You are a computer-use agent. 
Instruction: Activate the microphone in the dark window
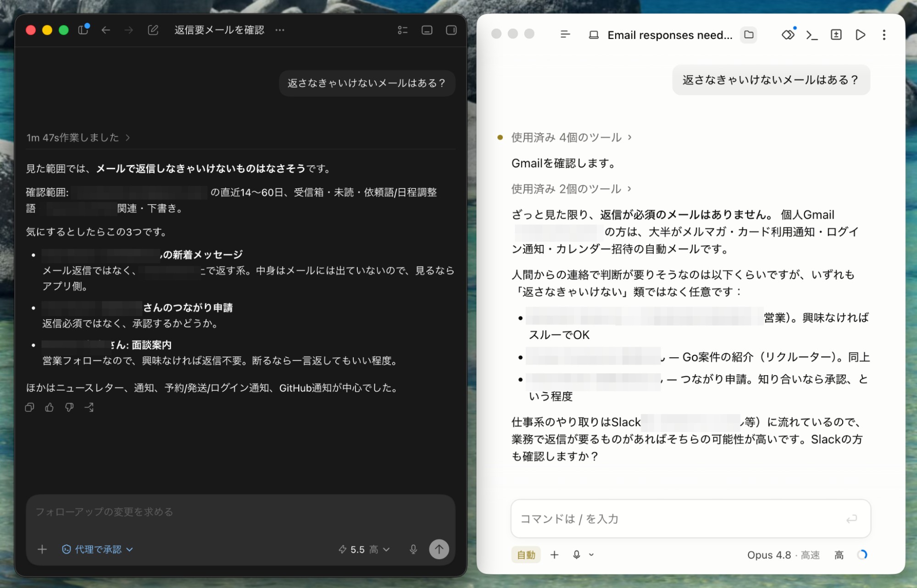[x=413, y=549]
